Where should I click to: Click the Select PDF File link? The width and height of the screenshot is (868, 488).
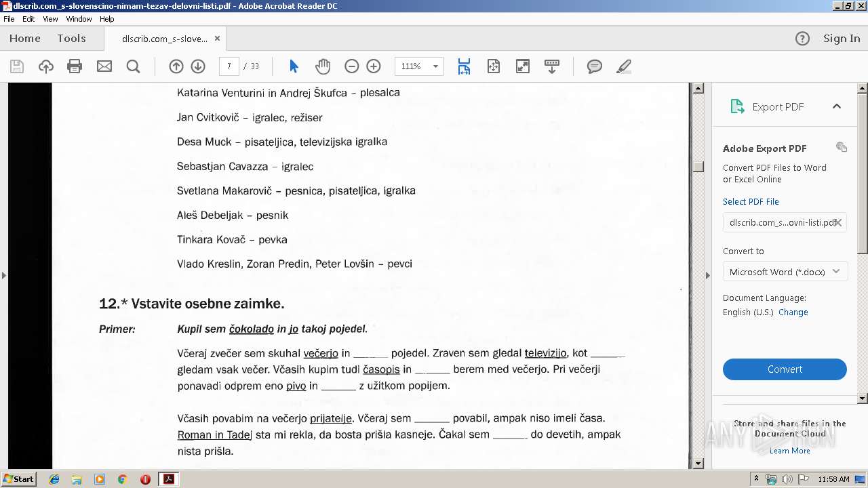click(751, 201)
